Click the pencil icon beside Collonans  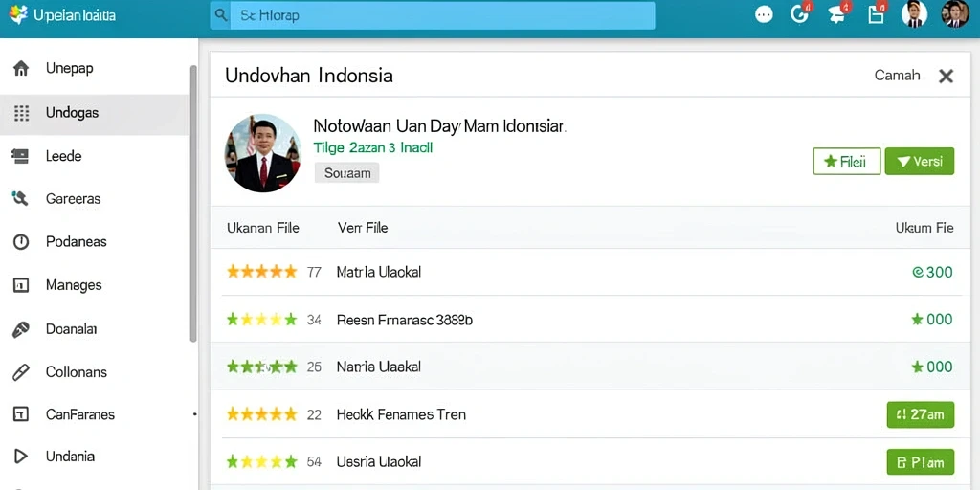[21, 372]
